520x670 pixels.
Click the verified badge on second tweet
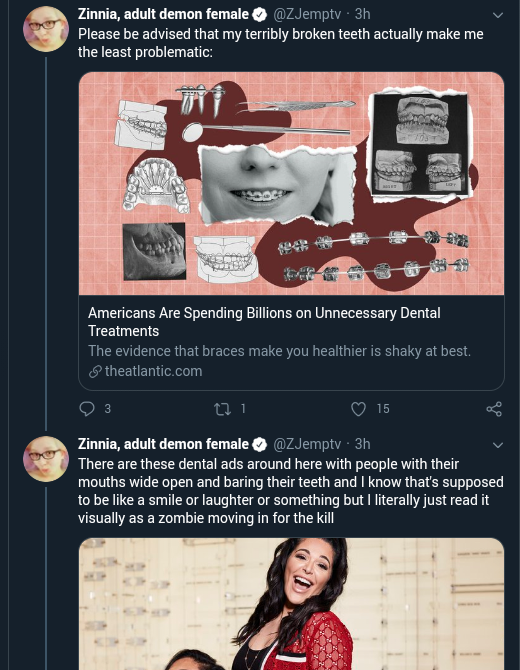coord(259,444)
